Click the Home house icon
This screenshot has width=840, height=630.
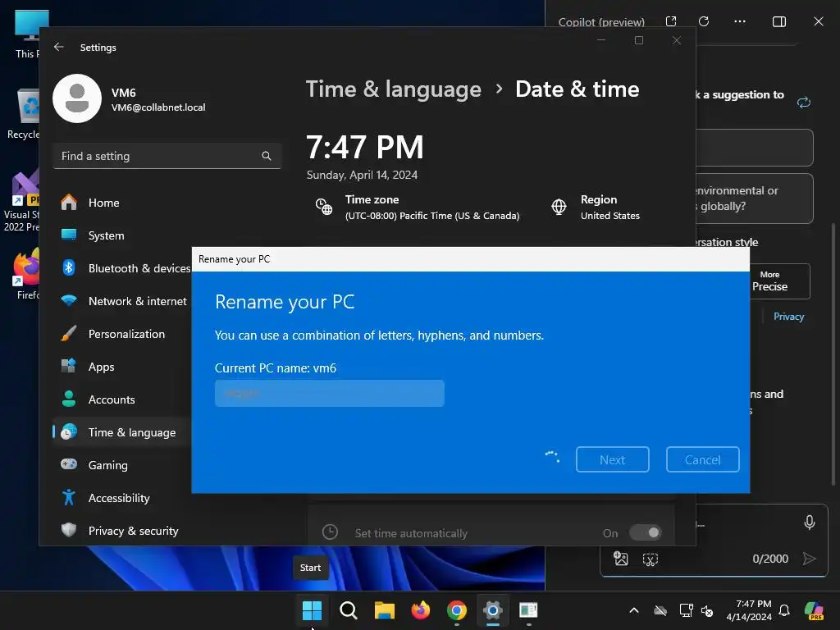[69, 202]
